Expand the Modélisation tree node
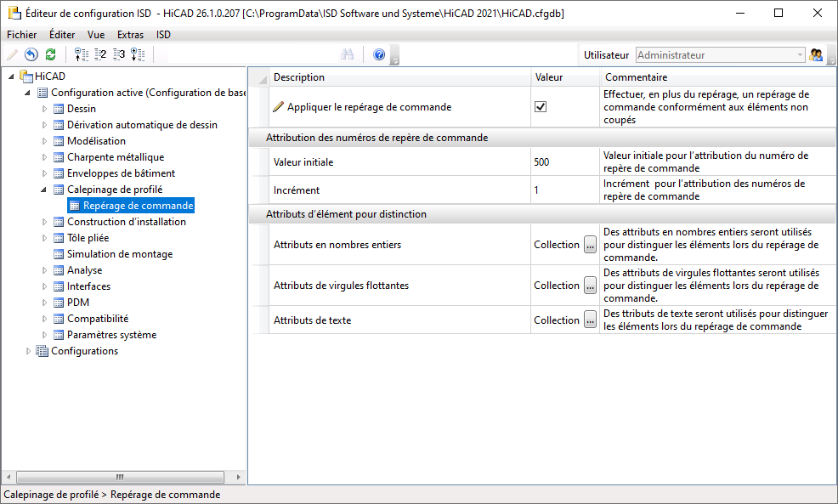Viewport: 838px width, 504px height. pos(44,141)
